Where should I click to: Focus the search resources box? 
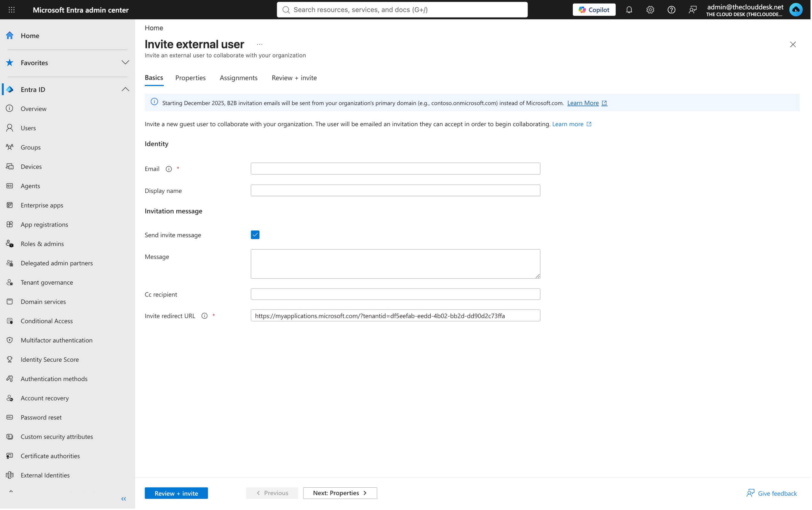(402, 10)
